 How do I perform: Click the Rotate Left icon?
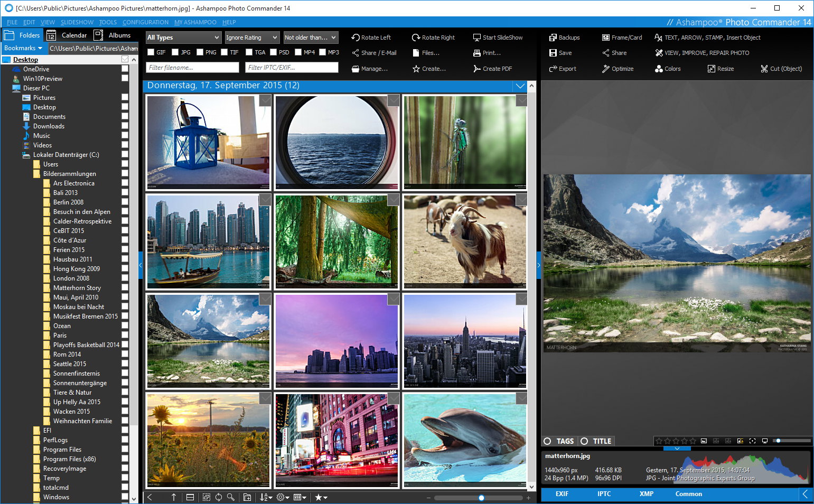355,38
